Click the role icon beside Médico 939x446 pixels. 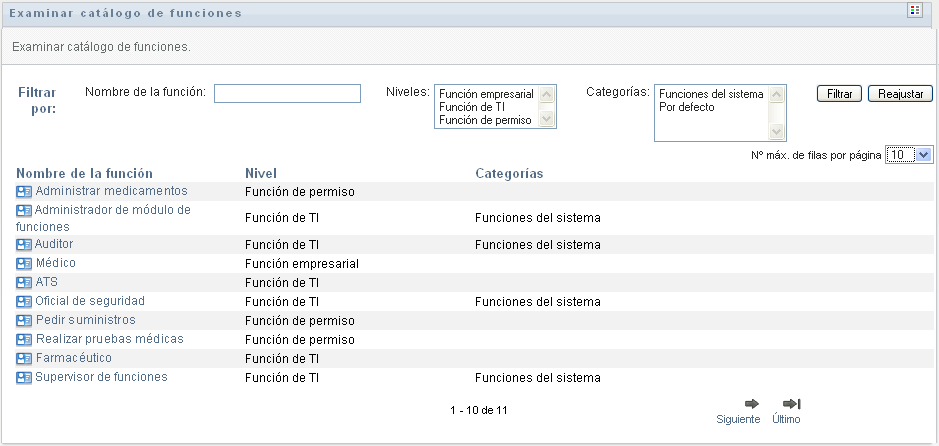coord(24,264)
